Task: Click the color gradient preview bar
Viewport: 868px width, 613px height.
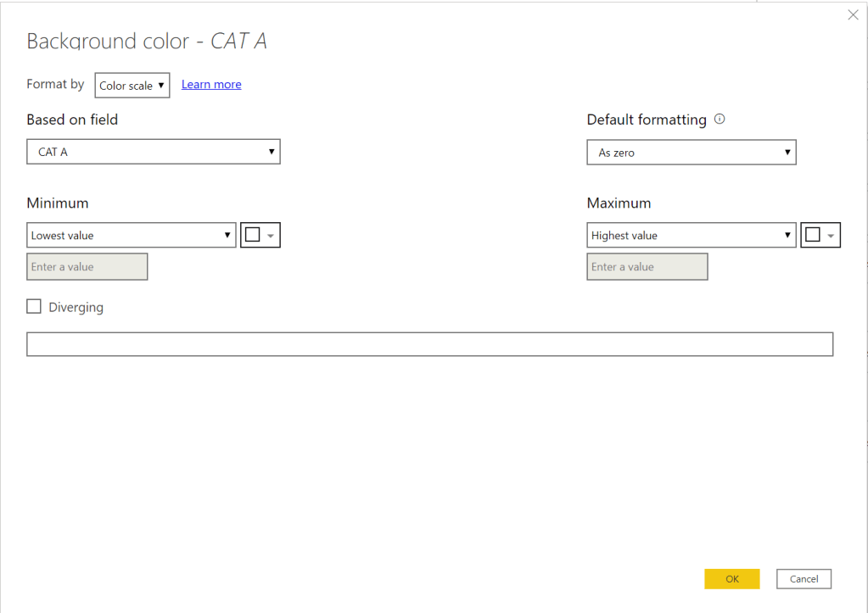Action: [x=429, y=344]
